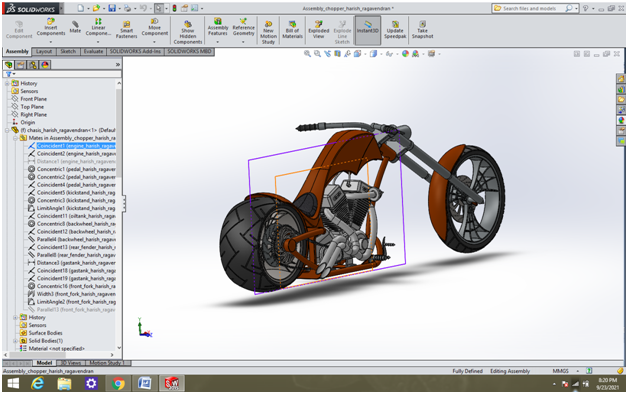Click Update Speedpak

pyautogui.click(x=395, y=30)
